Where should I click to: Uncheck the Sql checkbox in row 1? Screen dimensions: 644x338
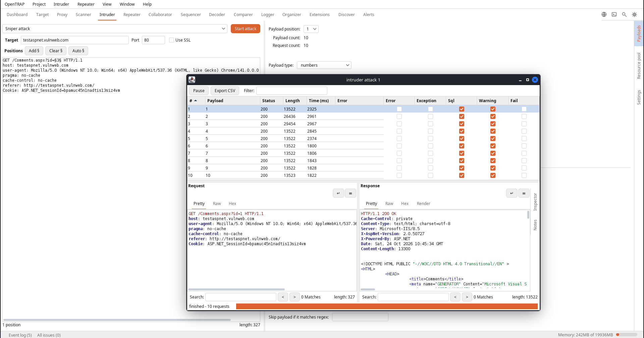462,109
